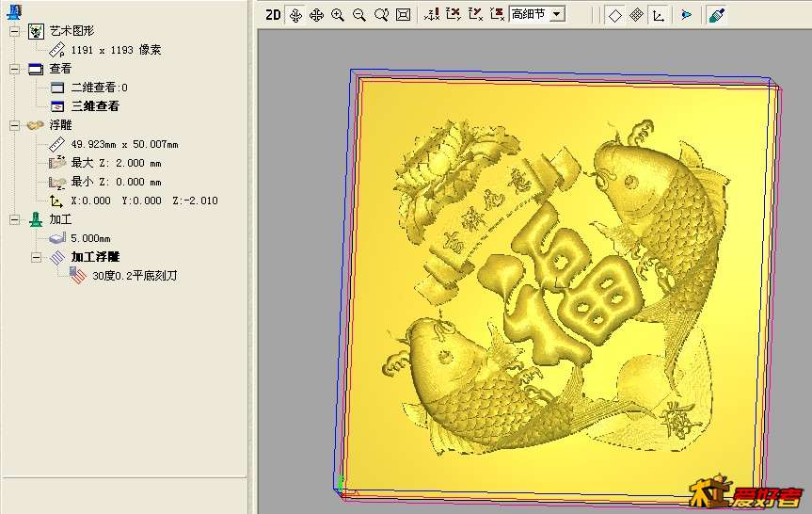Select the 浮雕 tree item
Screen dimensions: 812x514
(x=60, y=125)
